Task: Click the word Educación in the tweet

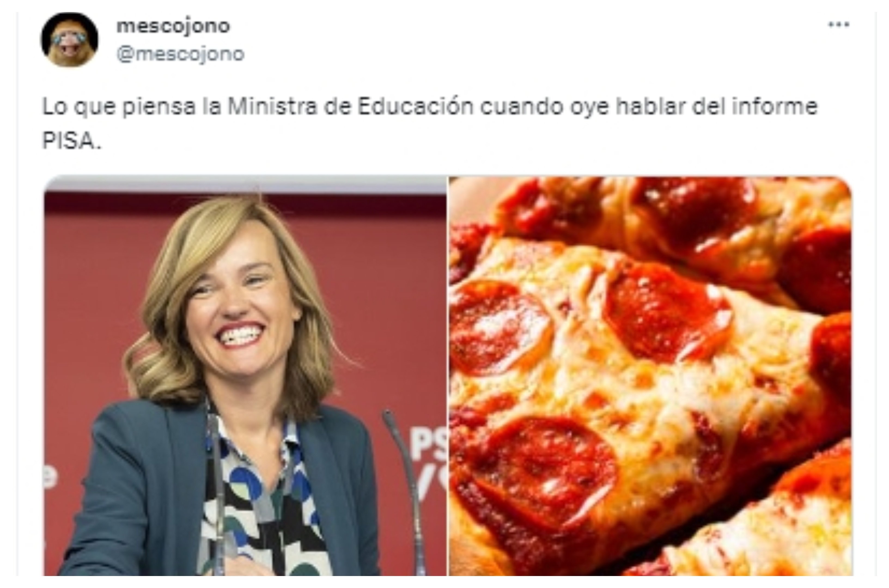Action: tap(416, 106)
